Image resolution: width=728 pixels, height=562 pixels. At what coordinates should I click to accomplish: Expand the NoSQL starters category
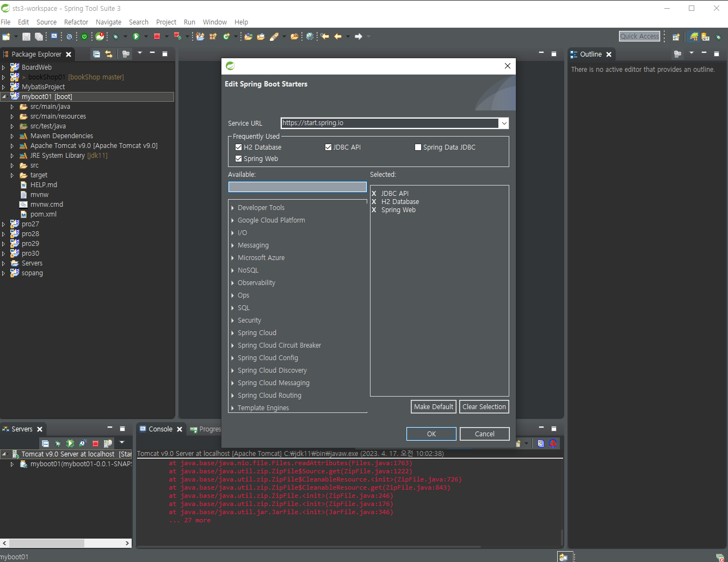tap(232, 270)
